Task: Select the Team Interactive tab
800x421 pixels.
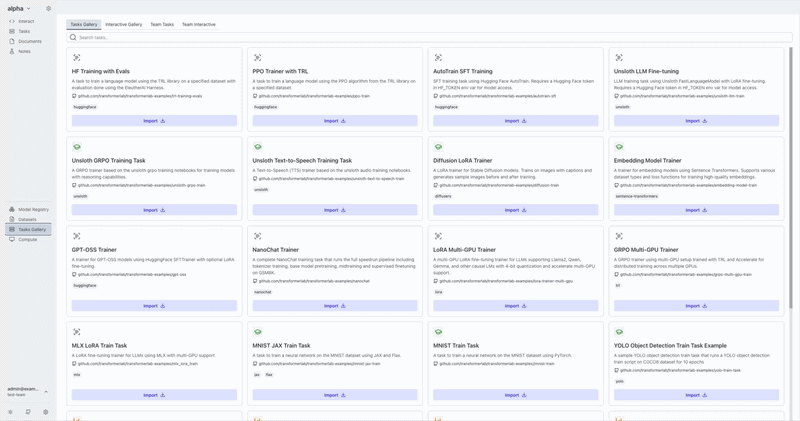Action: (198, 24)
